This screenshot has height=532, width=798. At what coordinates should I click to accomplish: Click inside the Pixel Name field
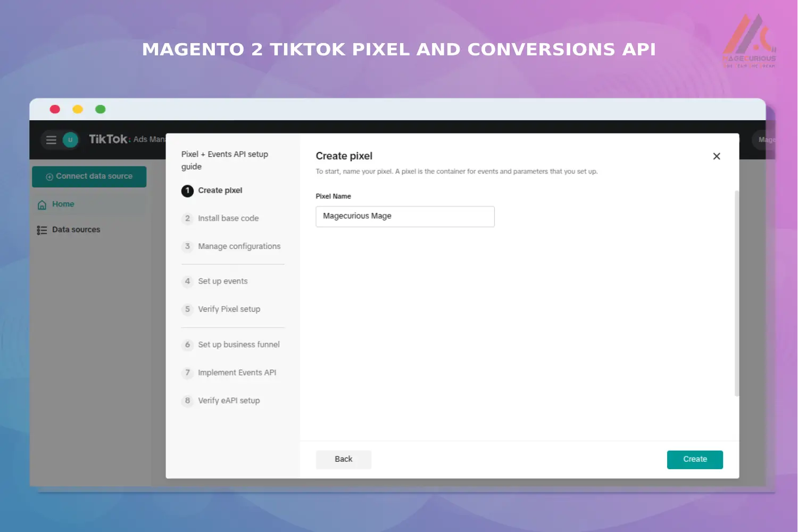click(x=405, y=216)
